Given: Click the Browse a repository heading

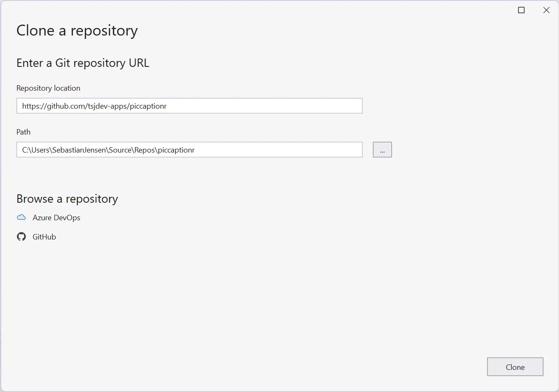Looking at the screenshot, I should coord(67,199).
